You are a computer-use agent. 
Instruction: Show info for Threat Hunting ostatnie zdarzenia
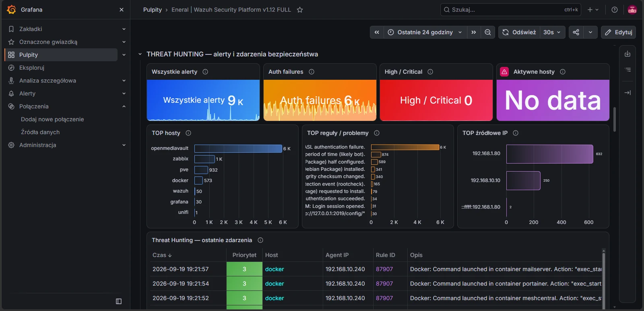point(260,240)
